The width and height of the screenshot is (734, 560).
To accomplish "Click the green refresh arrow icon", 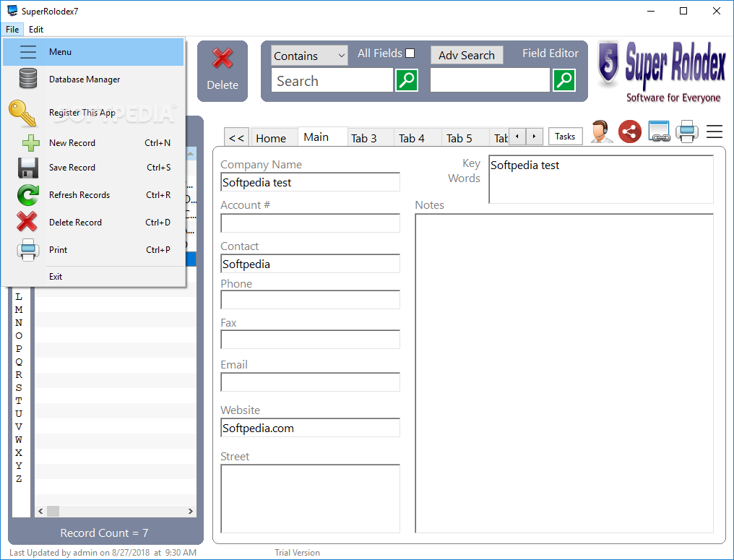I will [28, 195].
